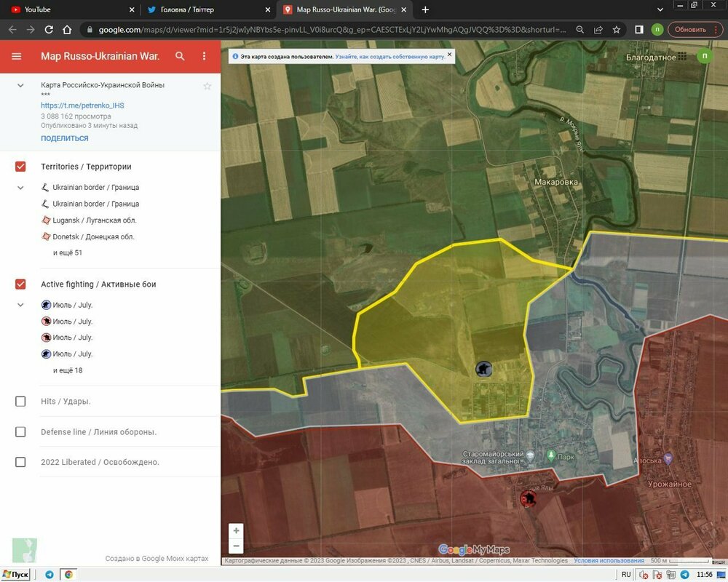Collapse the Active fighting item list
Image resolution: width=728 pixels, height=582 pixels.
20,305
